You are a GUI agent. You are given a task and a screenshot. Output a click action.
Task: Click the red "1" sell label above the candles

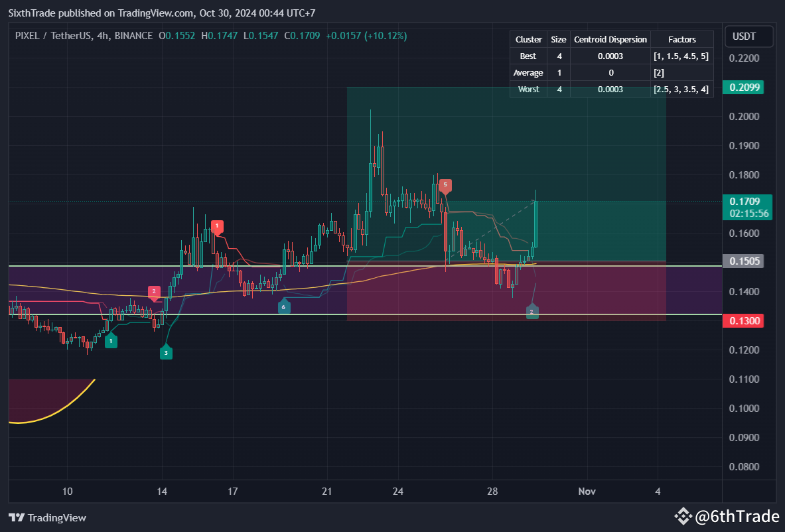click(x=216, y=226)
